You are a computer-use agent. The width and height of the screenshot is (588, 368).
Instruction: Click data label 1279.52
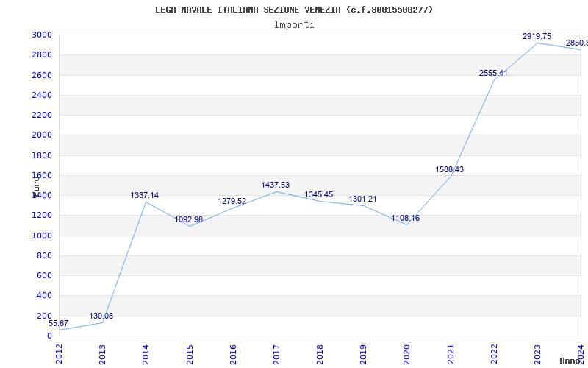[x=232, y=201]
